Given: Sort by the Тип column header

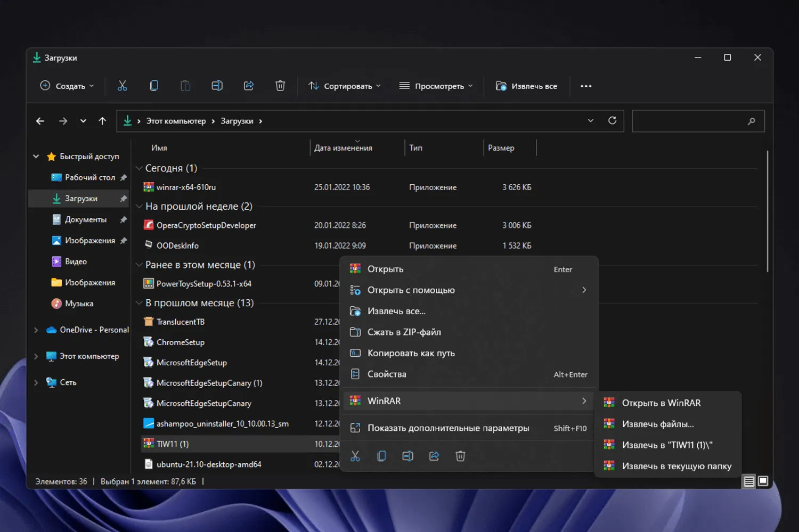Looking at the screenshot, I should point(415,148).
